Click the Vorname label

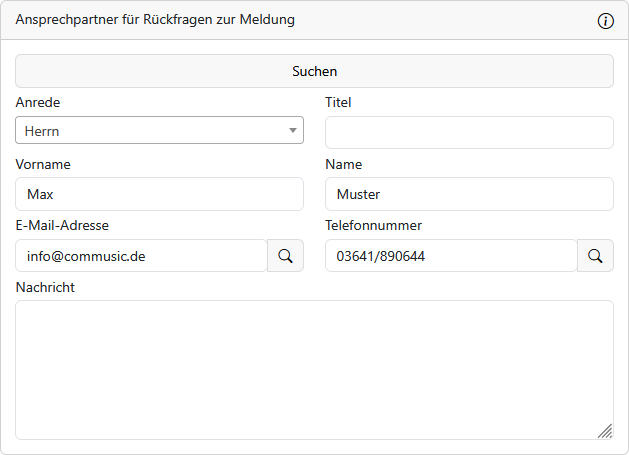click(43, 164)
